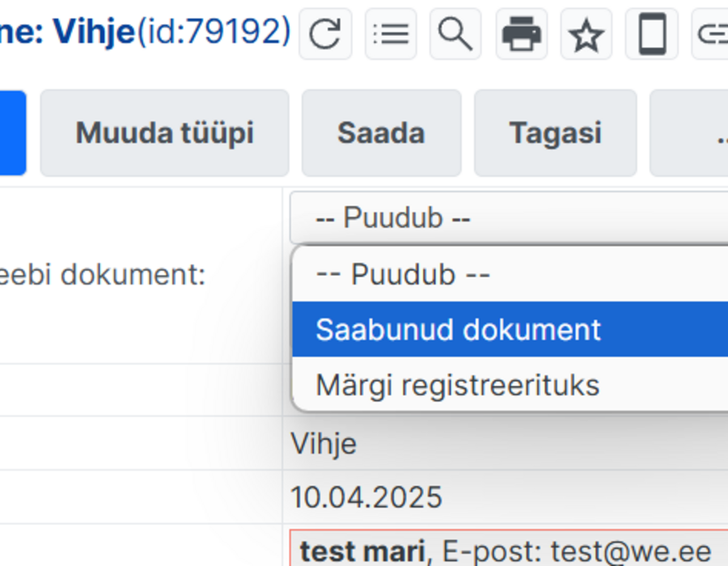The height and width of the screenshot is (566, 728).
Task: Click the date 10.04.2025
Action: click(366, 497)
